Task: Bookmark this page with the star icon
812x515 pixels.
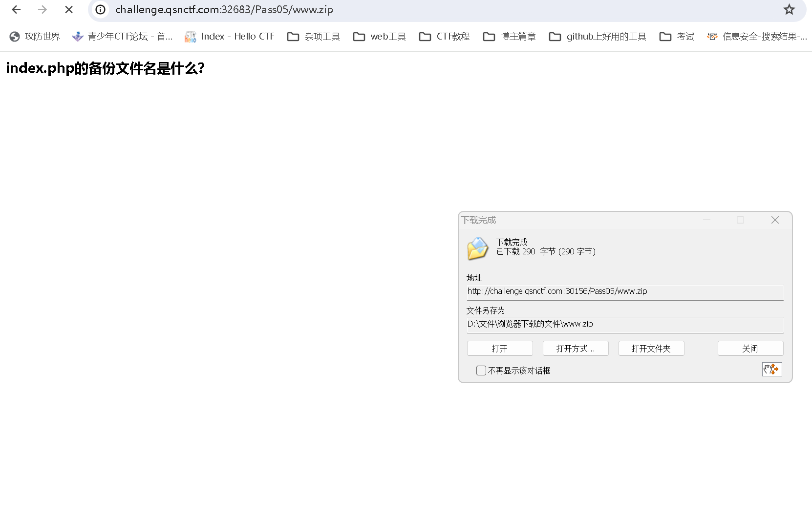Action: coord(789,9)
